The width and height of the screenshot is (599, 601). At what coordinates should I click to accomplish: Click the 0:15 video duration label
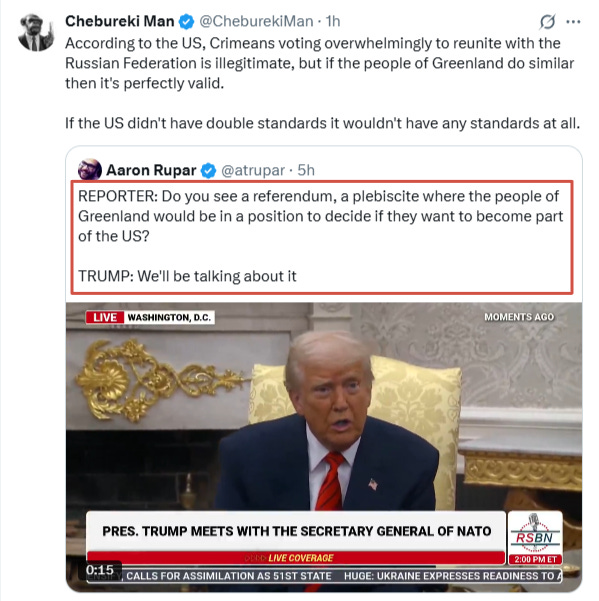(100, 570)
